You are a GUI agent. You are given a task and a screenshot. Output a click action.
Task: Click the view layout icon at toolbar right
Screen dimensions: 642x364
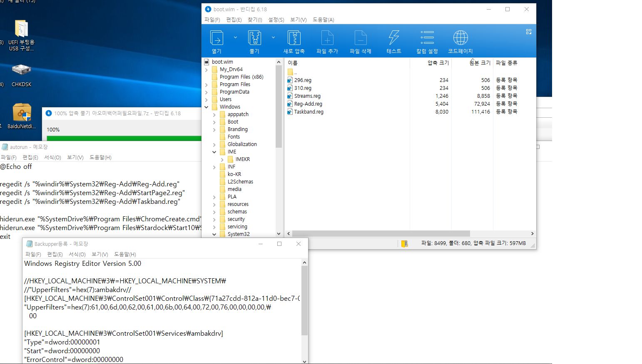(529, 32)
